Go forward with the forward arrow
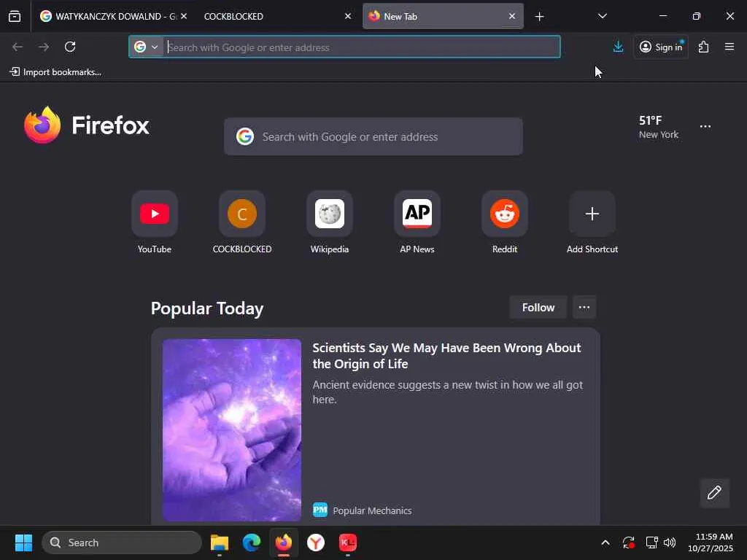The width and height of the screenshot is (747, 560). [44, 47]
